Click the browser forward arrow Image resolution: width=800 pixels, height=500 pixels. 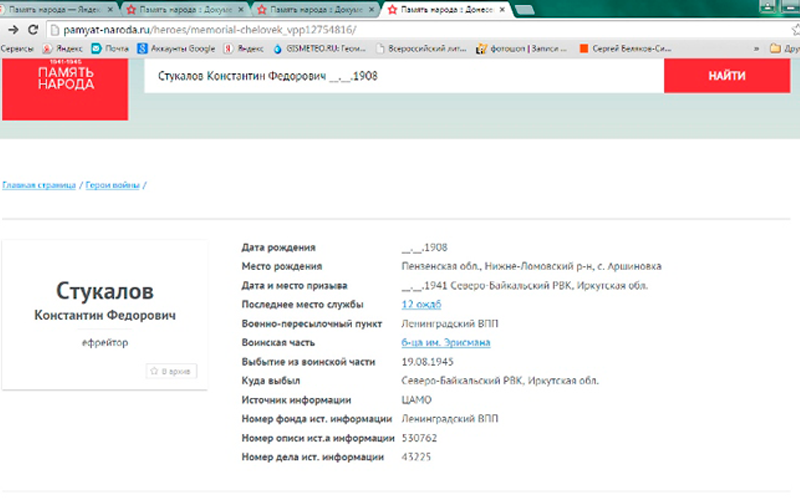(13, 30)
